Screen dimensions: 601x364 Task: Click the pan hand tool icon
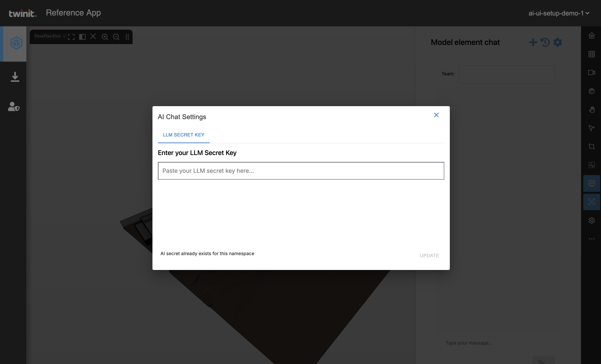[x=592, y=109]
